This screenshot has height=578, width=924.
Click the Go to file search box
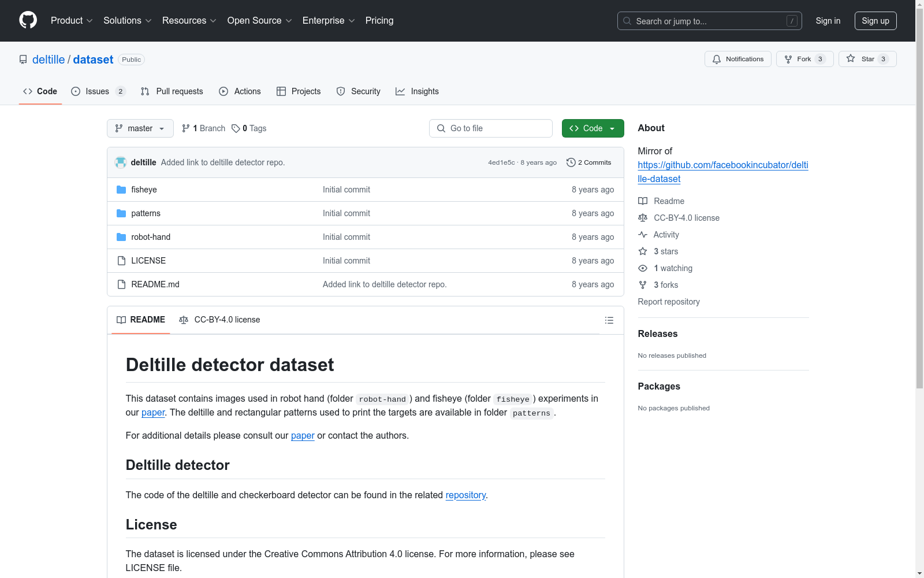491,128
